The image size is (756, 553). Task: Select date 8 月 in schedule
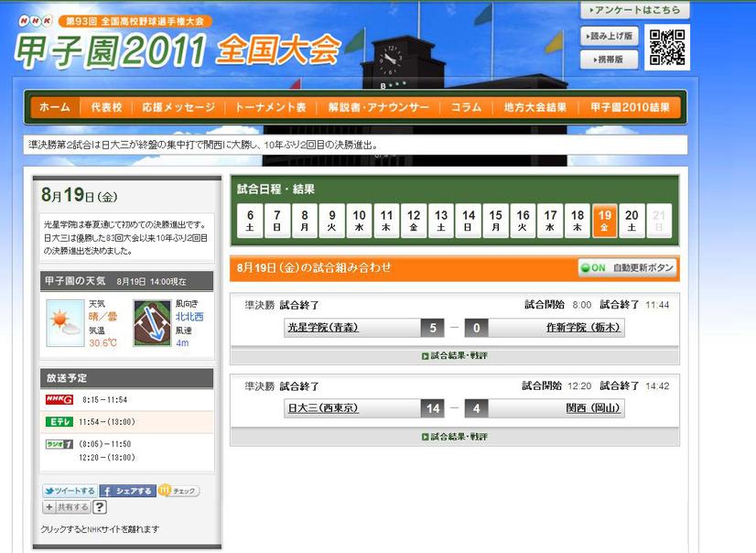click(304, 221)
